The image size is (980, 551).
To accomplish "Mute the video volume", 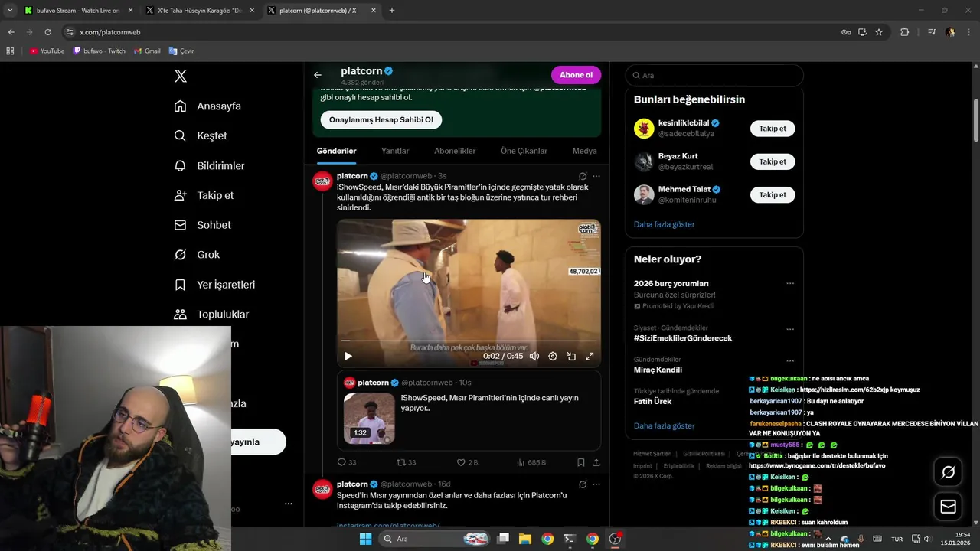I will 534,356.
